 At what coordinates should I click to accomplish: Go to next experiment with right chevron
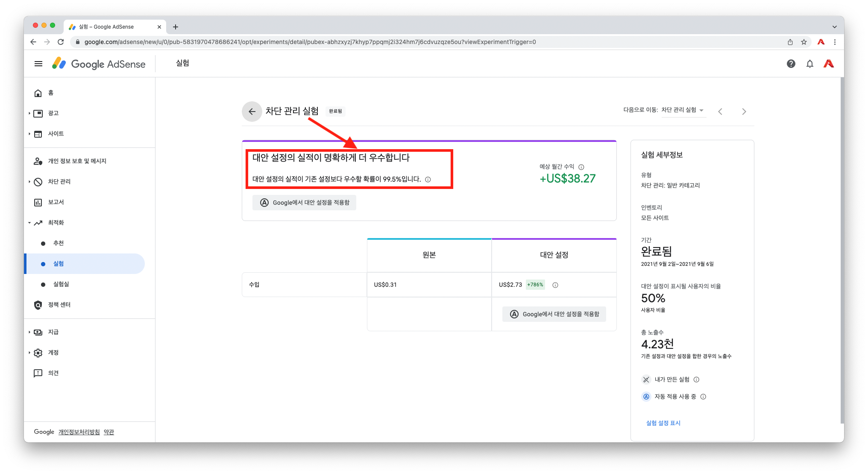[x=744, y=112]
